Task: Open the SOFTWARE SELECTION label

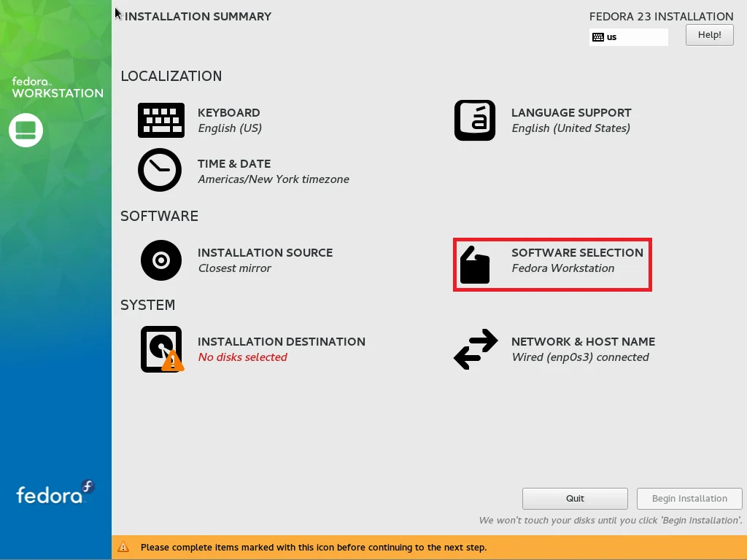Action: (x=578, y=253)
